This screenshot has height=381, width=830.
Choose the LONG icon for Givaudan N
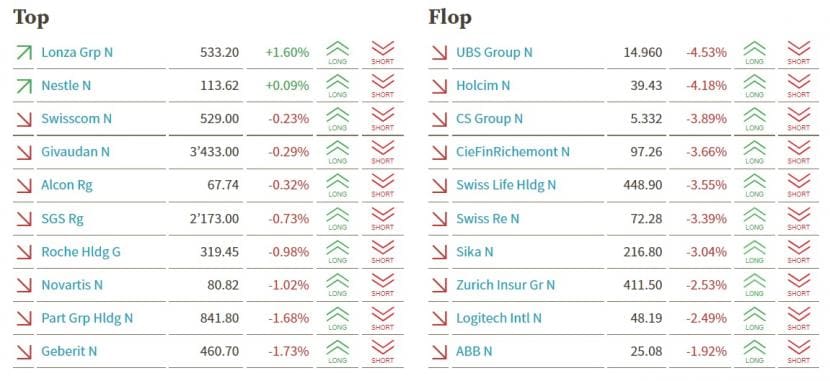[x=337, y=152]
